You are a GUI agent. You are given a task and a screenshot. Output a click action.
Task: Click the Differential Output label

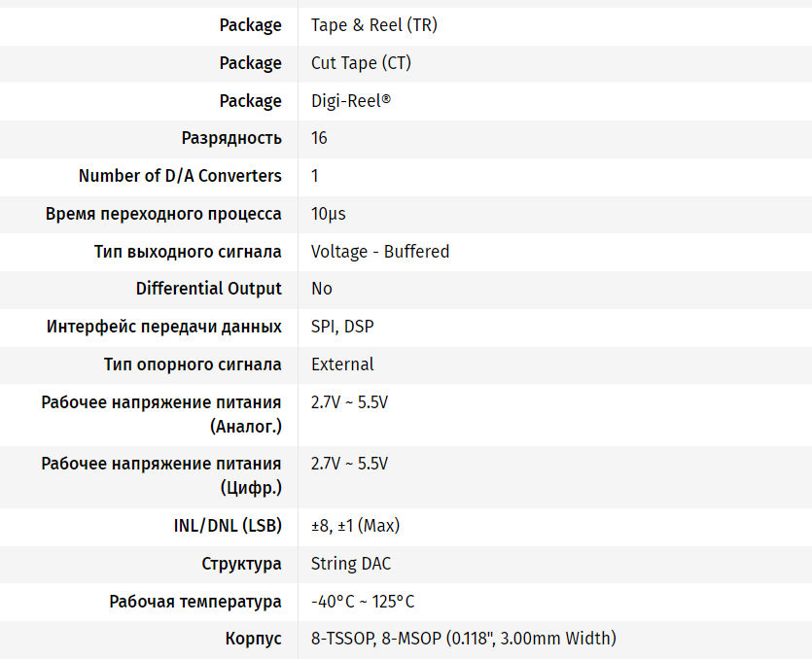[208, 289]
